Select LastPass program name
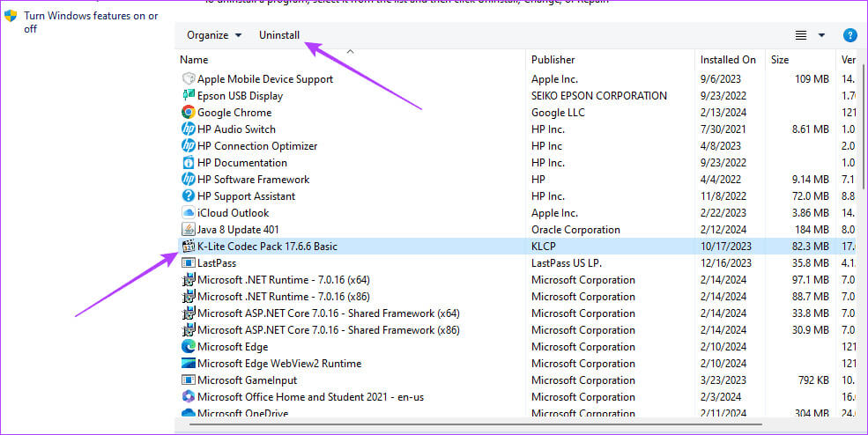The image size is (868, 435). tap(217, 263)
